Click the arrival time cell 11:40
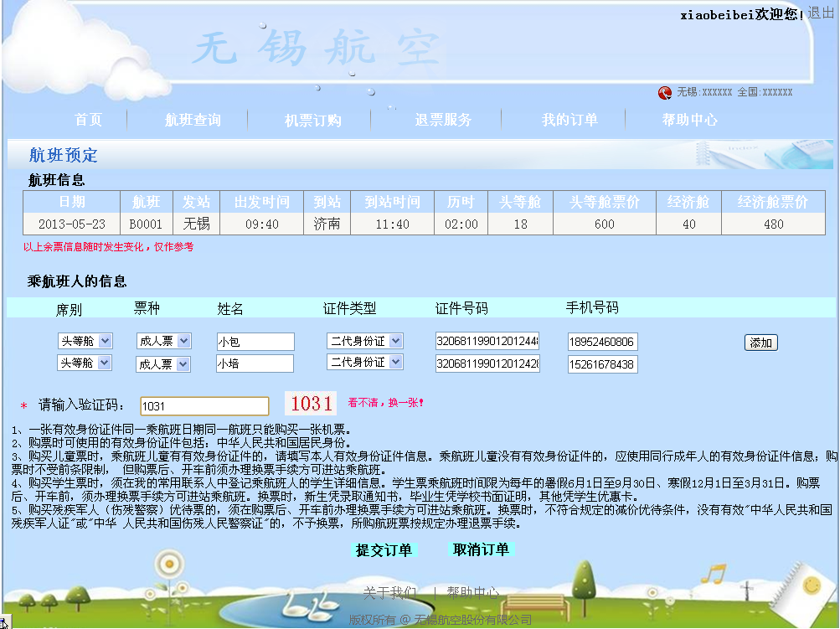The image size is (840, 629). [x=392, y=224]
